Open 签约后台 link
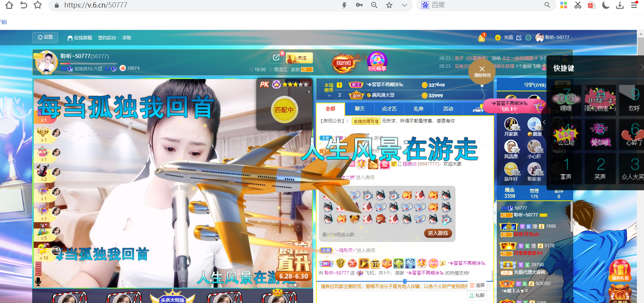This screenshot has height=303, width=644. (x=107, y=38)
